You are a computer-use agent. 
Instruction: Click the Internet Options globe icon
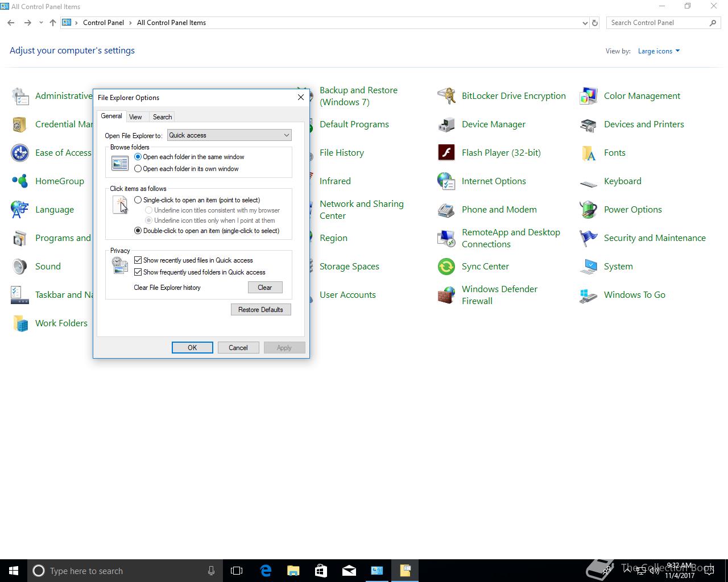446,181
